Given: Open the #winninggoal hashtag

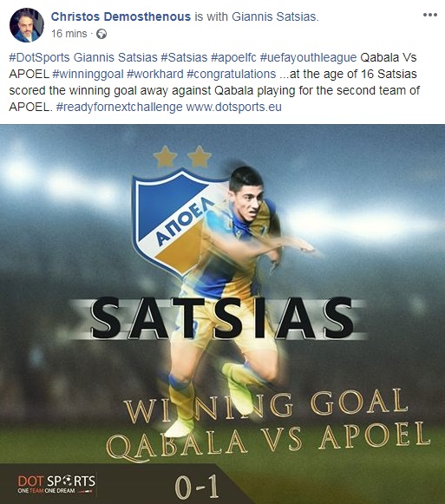Looking at the screenshot, I should [x=88, y=74].
